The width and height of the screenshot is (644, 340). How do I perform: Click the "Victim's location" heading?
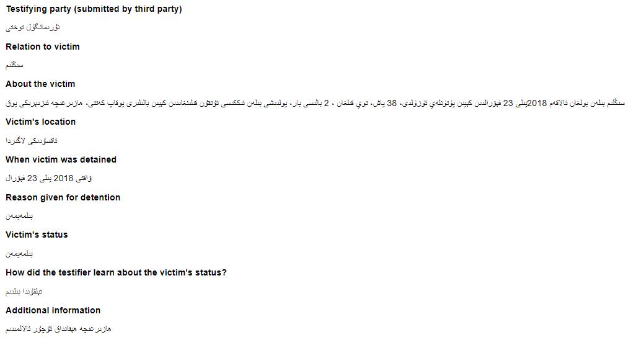tap(41, 122)
